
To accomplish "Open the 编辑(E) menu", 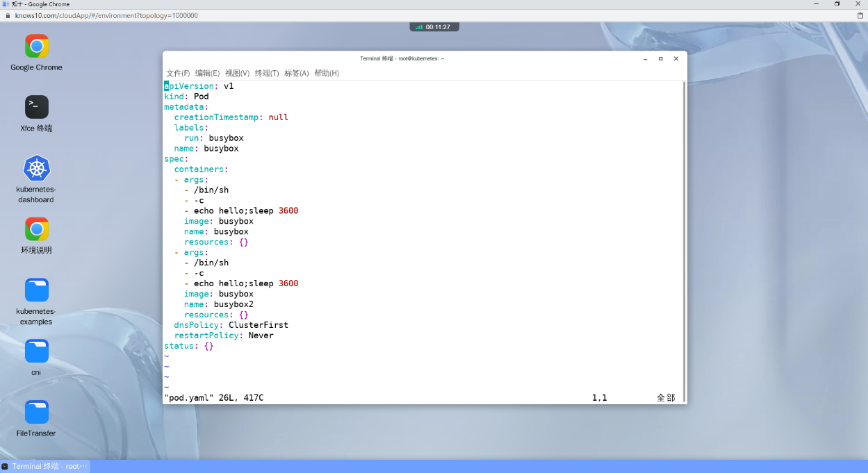I will pyautogui.click(x=207, y=73).
